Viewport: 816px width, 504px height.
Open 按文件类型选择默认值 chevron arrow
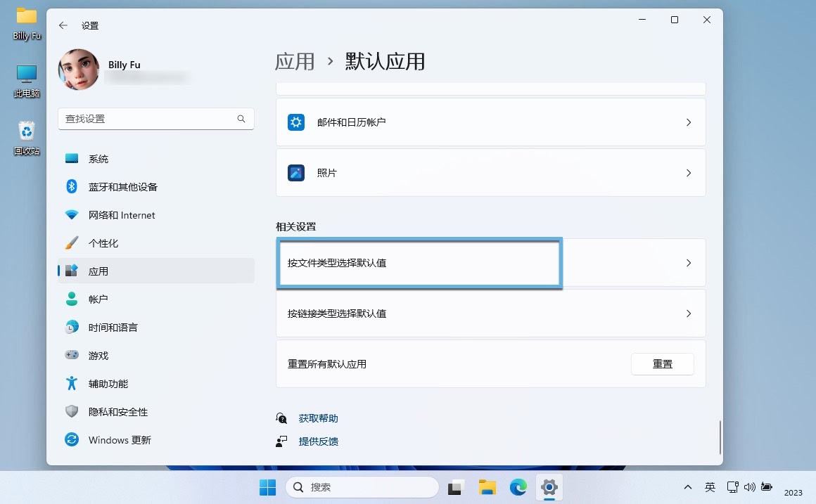tap(689, 263)
